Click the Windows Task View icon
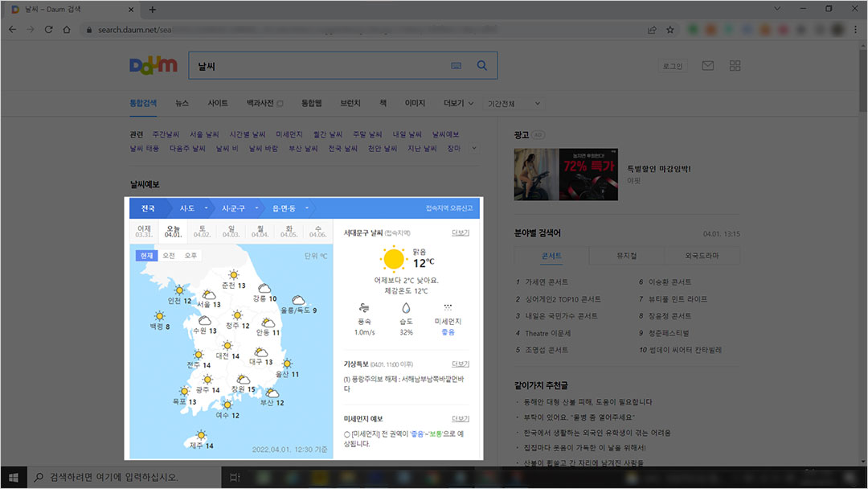 (x=235, y=477)
